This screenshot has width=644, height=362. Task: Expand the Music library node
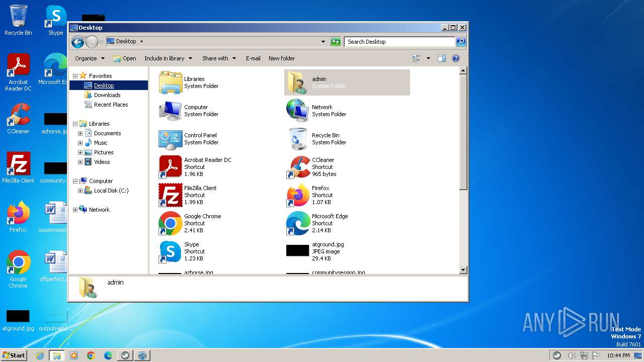80,143
